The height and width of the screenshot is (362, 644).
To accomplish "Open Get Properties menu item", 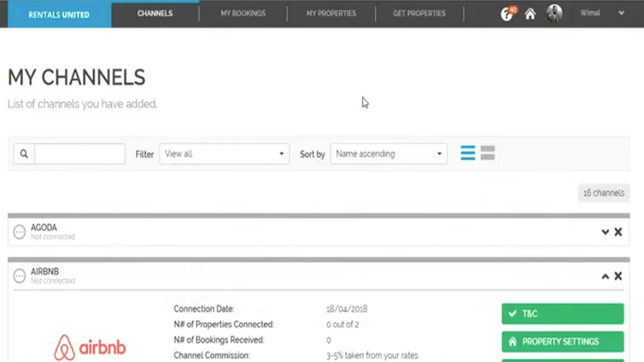I will [420, 14].
